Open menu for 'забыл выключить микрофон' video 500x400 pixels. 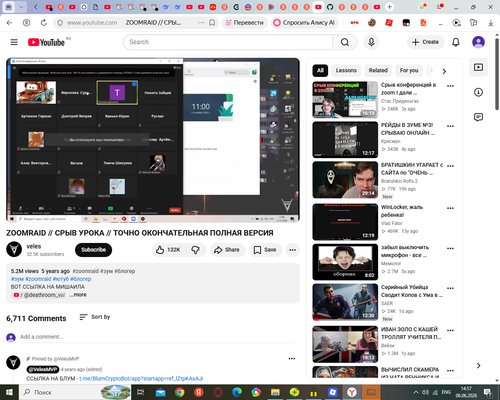coord(450,249)
